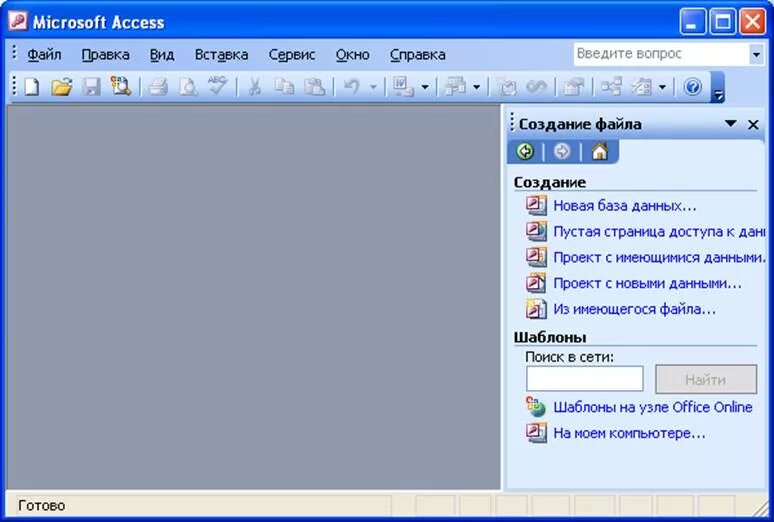Click the 'На моем компьютере...' link
This screenshot has height=522, width=774.
click(x=629, y=433)
